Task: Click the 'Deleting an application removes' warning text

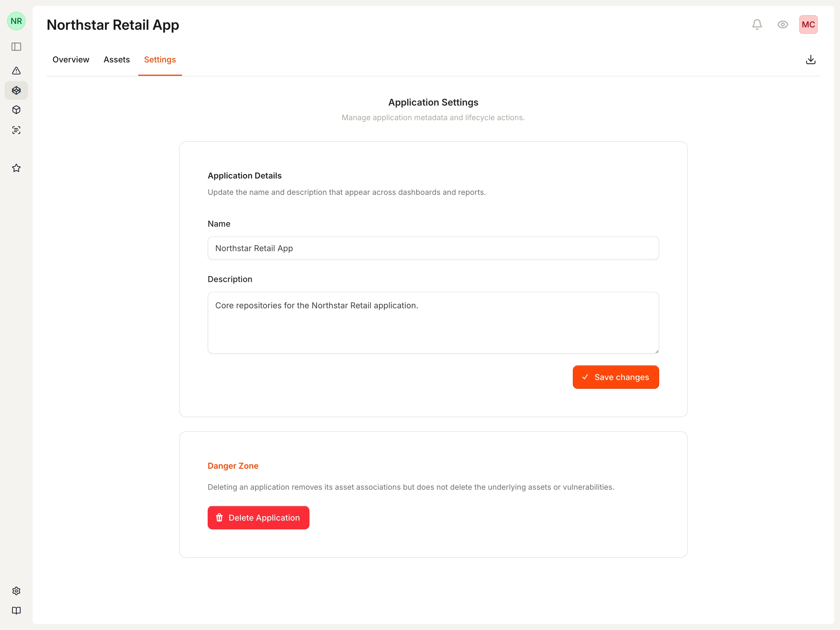Action: pyautogui.click(x=411, y=487)
